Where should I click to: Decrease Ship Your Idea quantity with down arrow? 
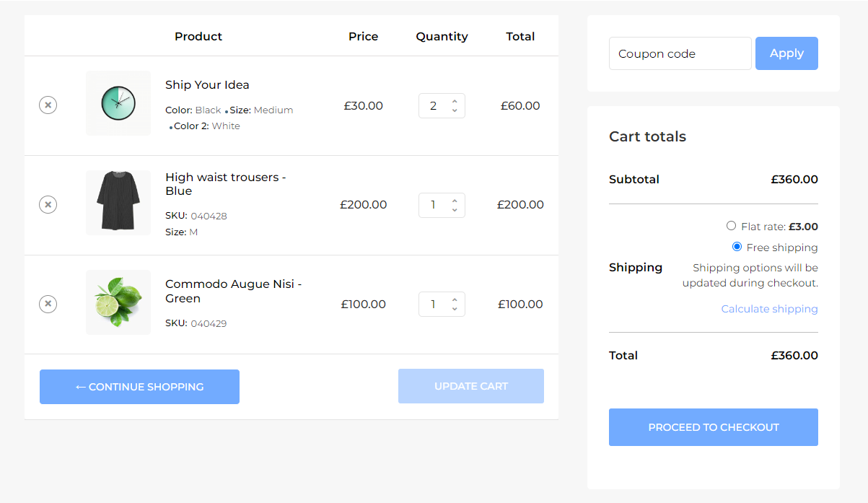point(455,110)
